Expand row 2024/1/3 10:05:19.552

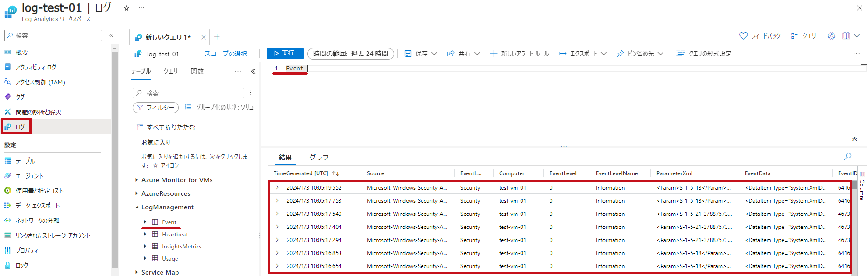pyautogui.click(x=277, y=188)
